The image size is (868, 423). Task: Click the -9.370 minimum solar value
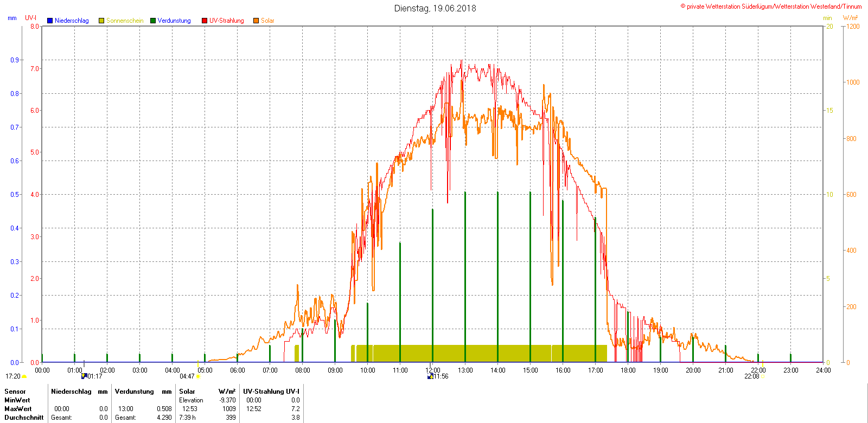pyautogui.click(x=228, y=400)
